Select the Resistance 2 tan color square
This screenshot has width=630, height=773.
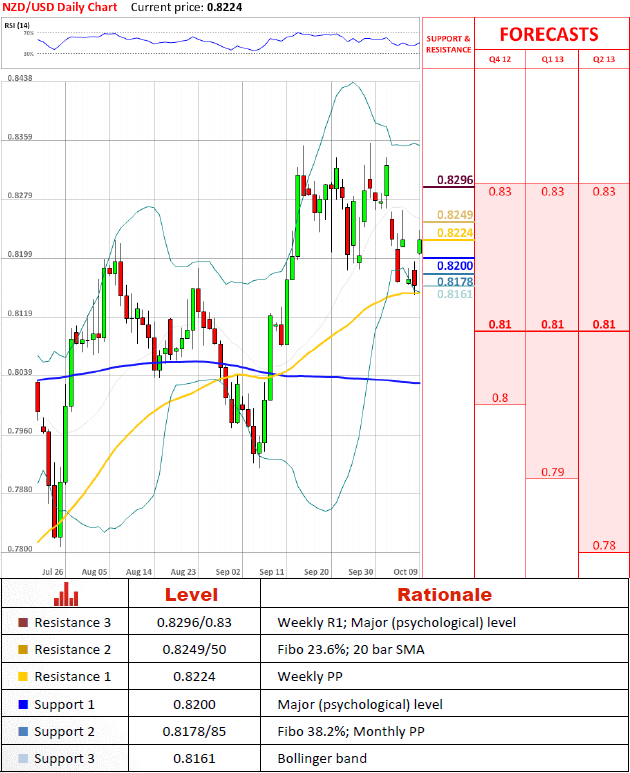24,649
